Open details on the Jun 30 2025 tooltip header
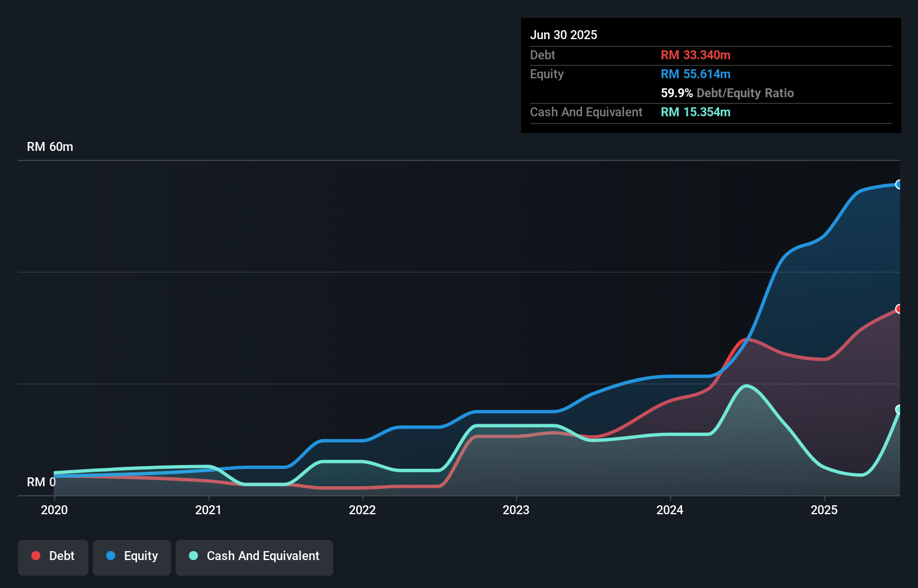This screenshot has height=588, width=918. coord(564,35)
